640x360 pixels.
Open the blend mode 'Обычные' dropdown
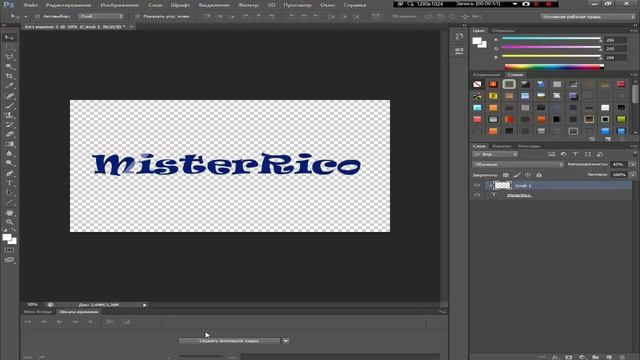[x=518, y=164]
